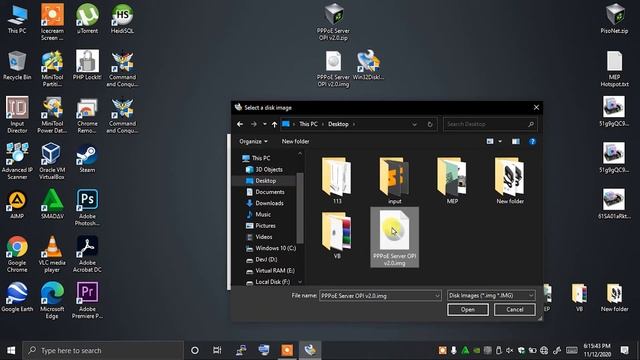Viewport: 640px width, 360px height.
Task: Toggle the preview pane icon
Action: click(x=516, y=141)
